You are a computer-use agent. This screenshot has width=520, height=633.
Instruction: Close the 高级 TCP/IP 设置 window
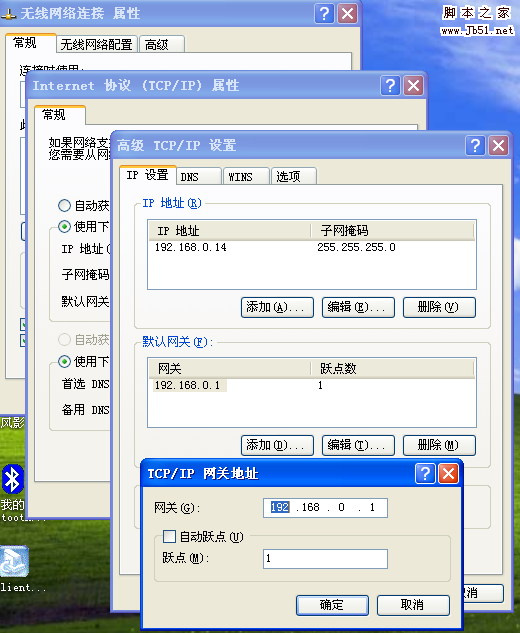pyautogui.click(x=499, y=145)
